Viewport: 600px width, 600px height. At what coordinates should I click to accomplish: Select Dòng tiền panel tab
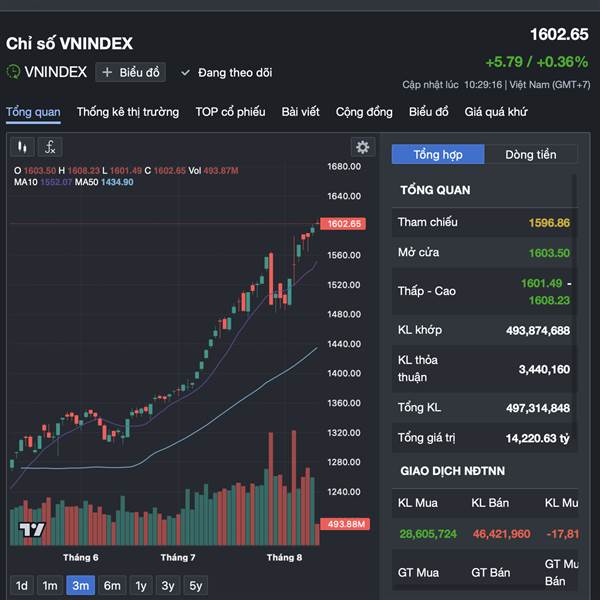(x=531, y=155)
